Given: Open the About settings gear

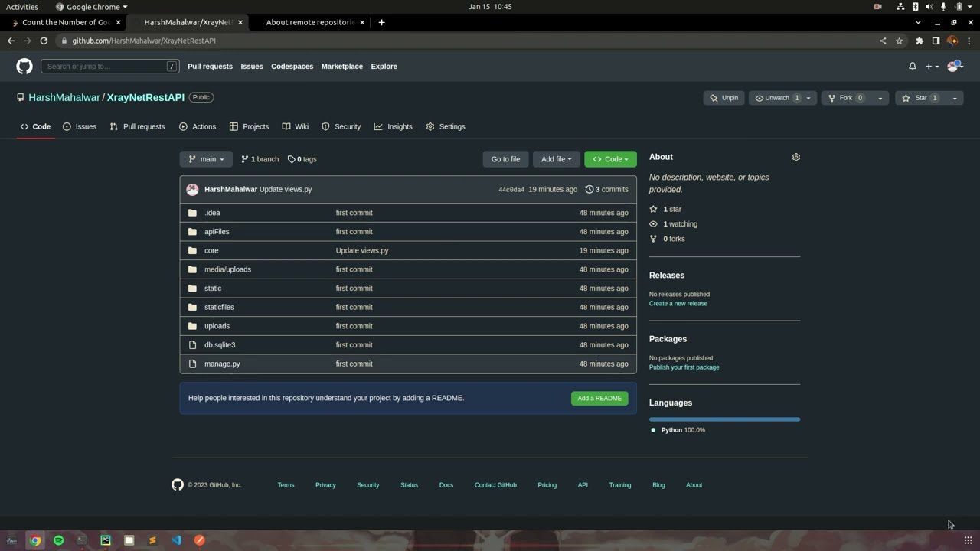Looking at the screenshot, I should 796,157.
